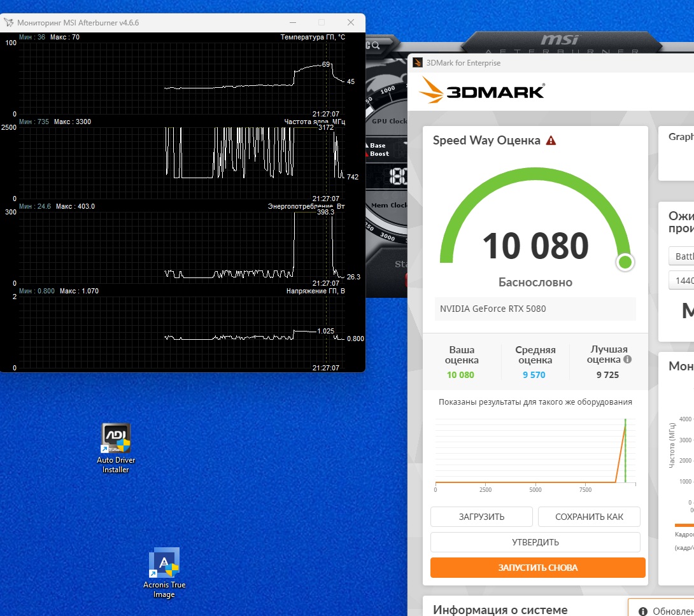Click the search icon in Afterburner skin
The image size is (694, 616).
375,45
